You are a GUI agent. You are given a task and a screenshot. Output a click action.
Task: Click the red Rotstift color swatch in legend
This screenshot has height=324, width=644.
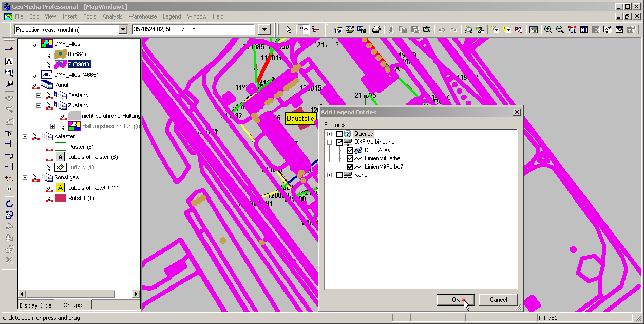(61, 198)
